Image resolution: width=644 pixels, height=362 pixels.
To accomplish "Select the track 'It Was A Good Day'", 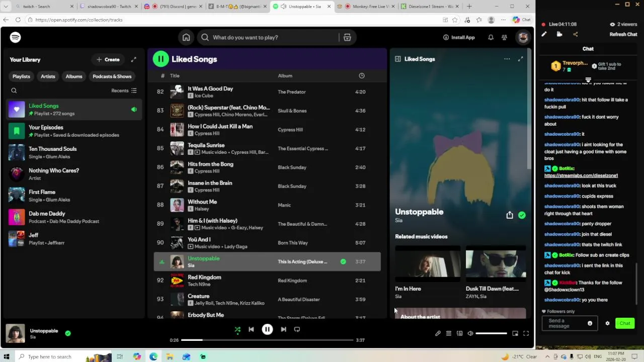I will [267, 92].
